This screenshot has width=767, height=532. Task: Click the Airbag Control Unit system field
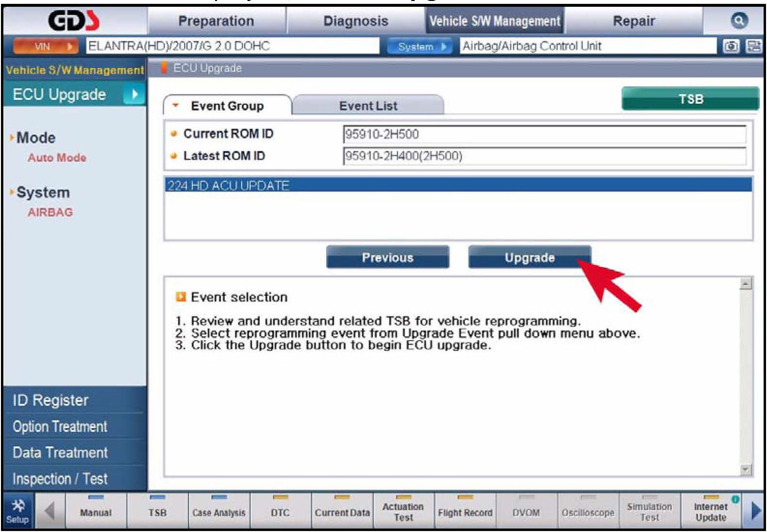[x=588, y=46]
